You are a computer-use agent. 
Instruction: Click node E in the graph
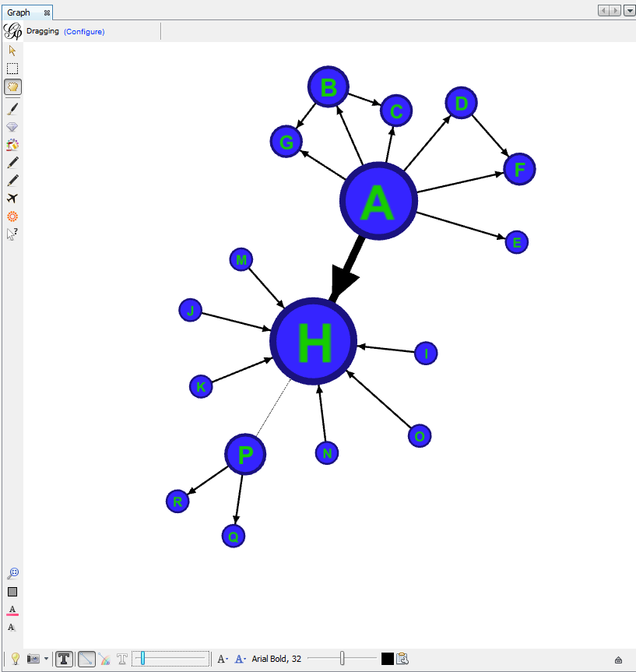[x=517, y=243]
